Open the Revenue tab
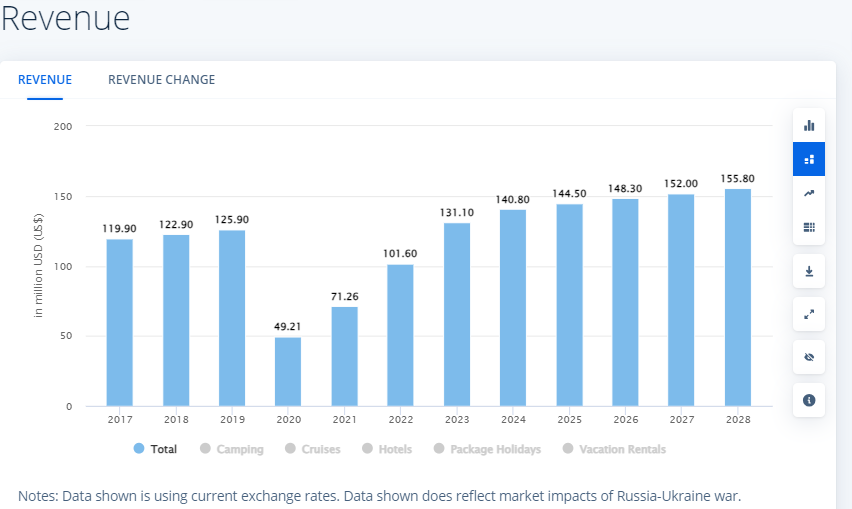Image resolution: width=852 pixels, height=509 pixels. (x=45, y=80)
